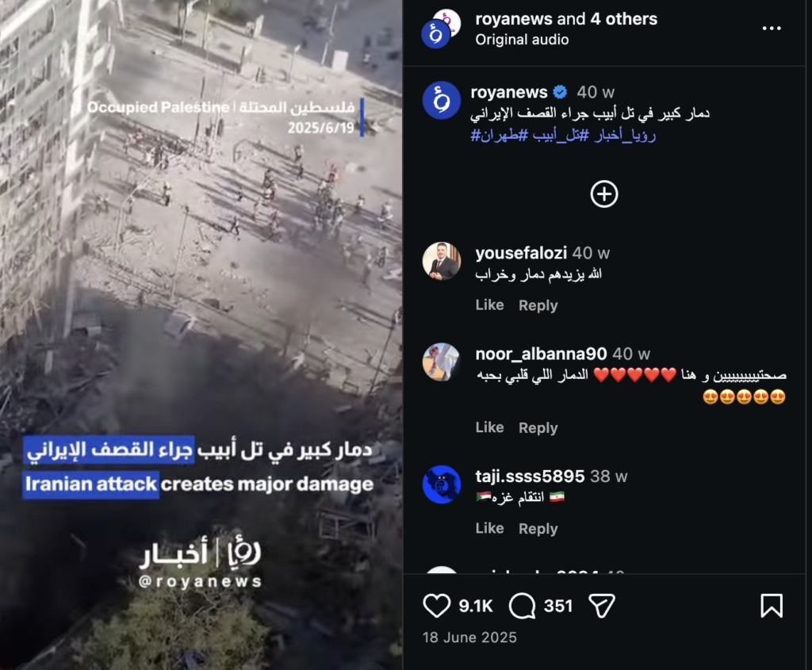This screenshot has height=670, width=812.
Task: Open comments via the speech bubble icon
Action: click(x=522, y=605)
